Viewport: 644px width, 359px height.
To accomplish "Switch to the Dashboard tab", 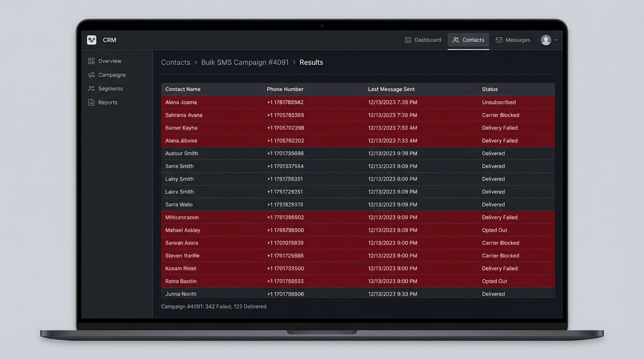I will pos(423,40).
